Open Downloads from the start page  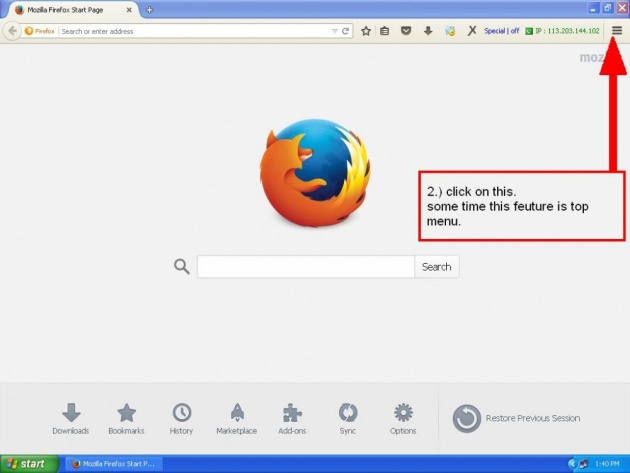coord(71,418)
